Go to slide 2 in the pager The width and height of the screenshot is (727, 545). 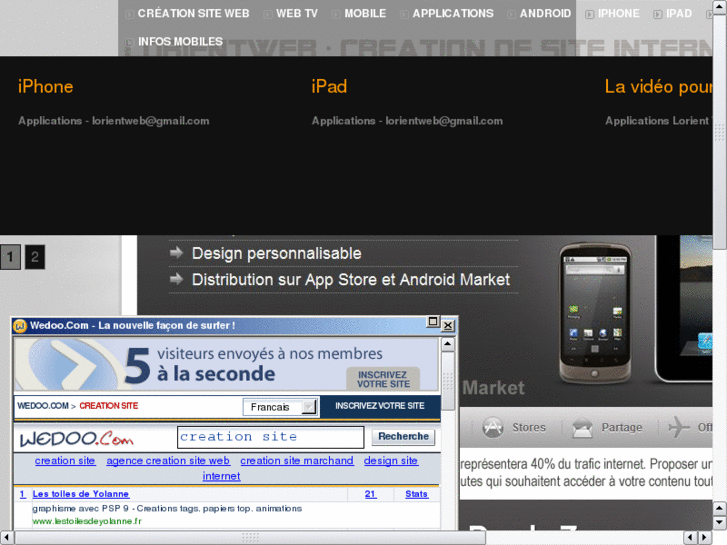pyautogui.click(x=35, y=256)
